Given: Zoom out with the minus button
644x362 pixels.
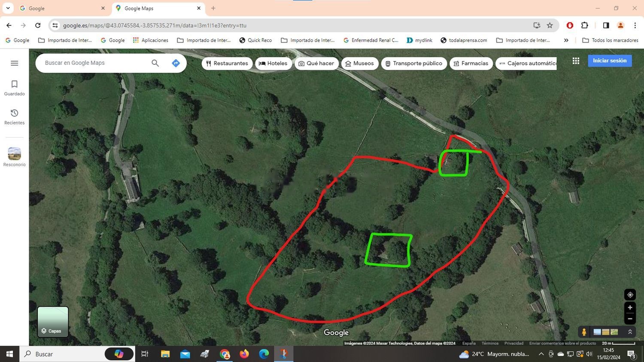Looking at the screenshot, I should coord(630,319).
